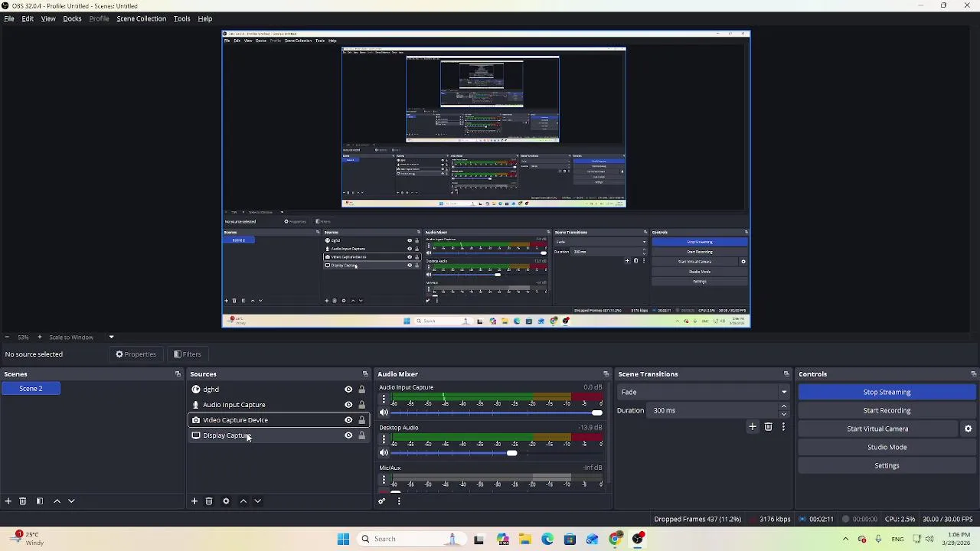Open the Tools menu
The image size is (980, 551).
pyautogui.click(x=181, y=18)
